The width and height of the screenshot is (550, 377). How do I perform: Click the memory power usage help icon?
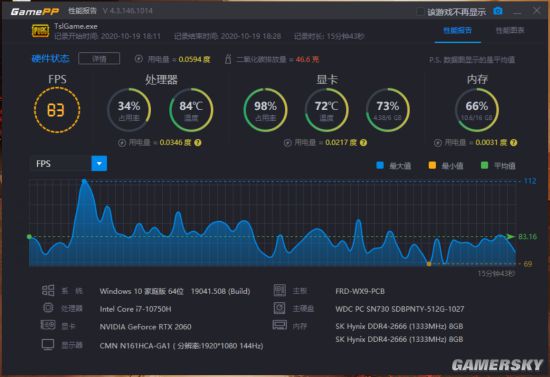click(x=514, y=142)
